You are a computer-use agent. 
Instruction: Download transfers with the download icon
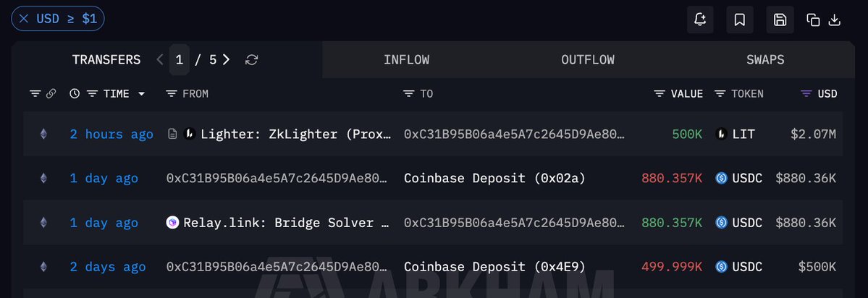click(834, 20)
